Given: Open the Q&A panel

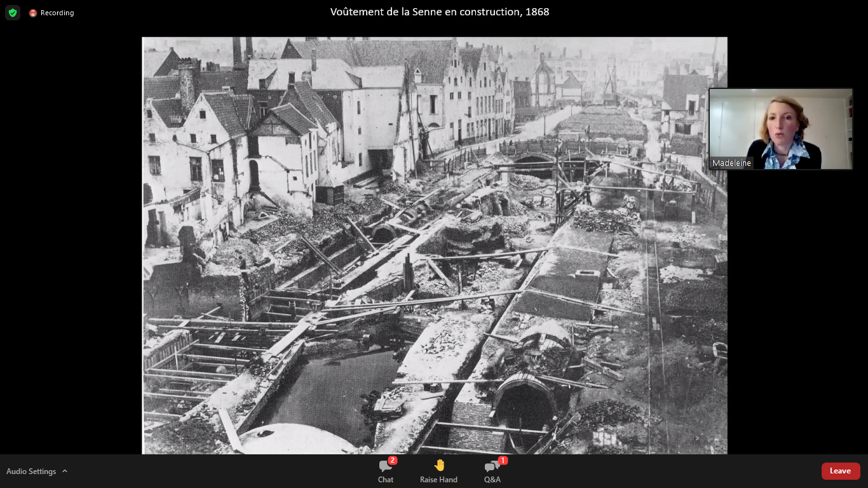Looking at the screenshot, I should pyautogui.click(x=492, y=471).
